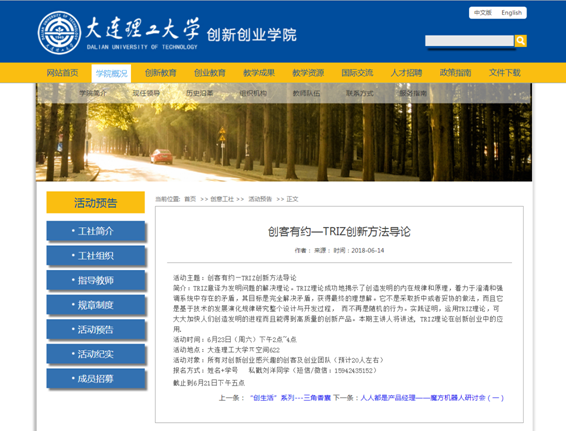Click the 工社简介 sidebar button
Screen dimensions: 566x431
96,231
